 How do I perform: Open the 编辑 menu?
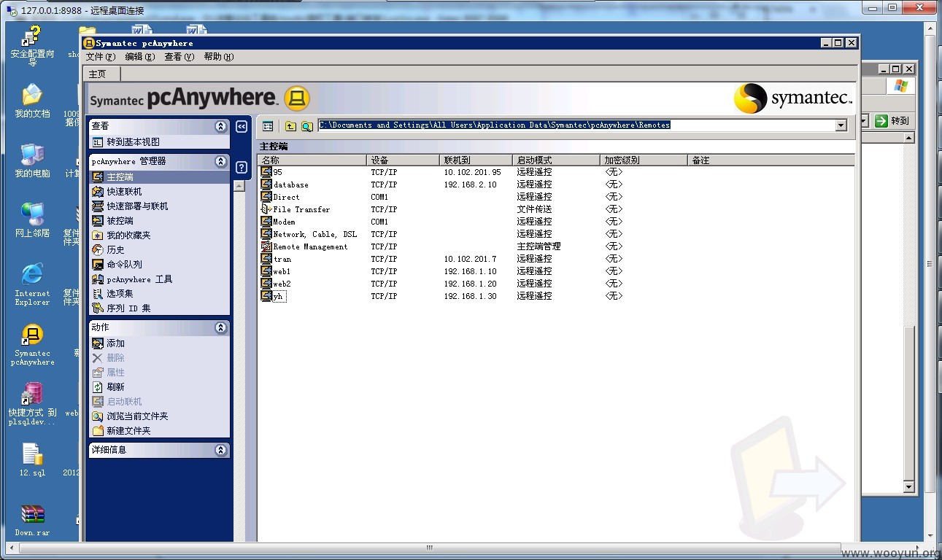tap(139, 56)
